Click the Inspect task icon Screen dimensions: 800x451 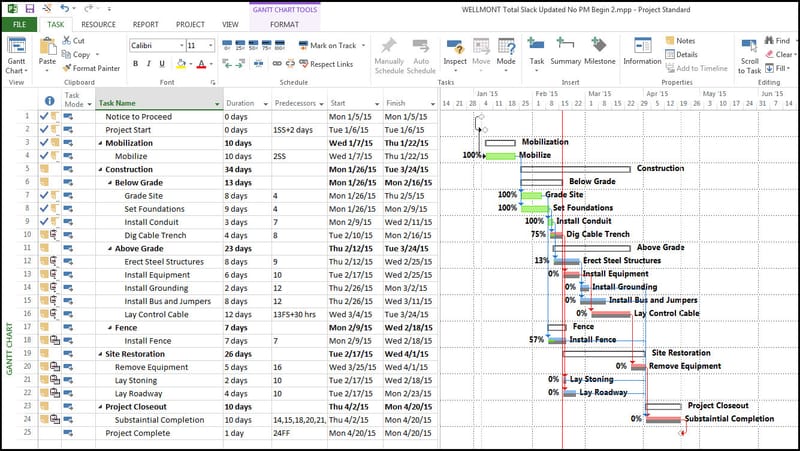tap(455, 48)
